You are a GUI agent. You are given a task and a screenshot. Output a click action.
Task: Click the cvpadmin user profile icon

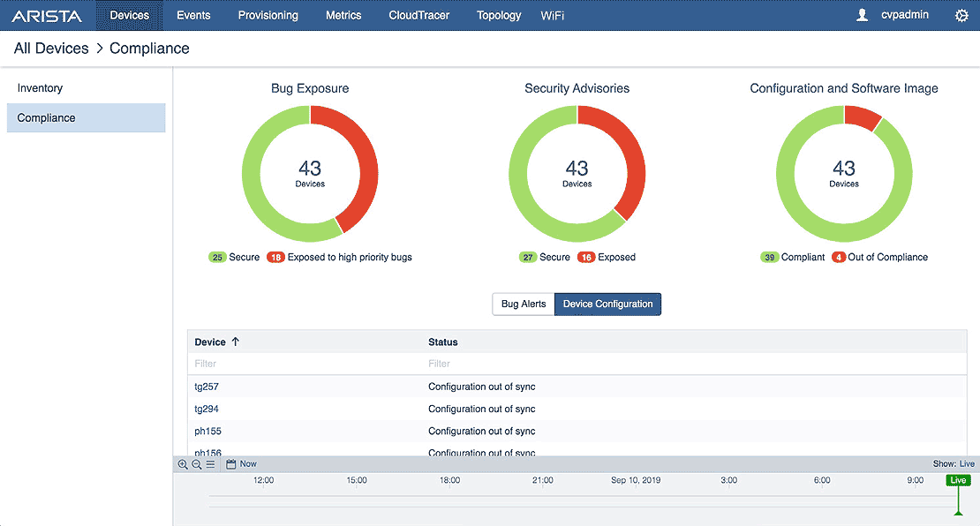click(x=862, y=15)
